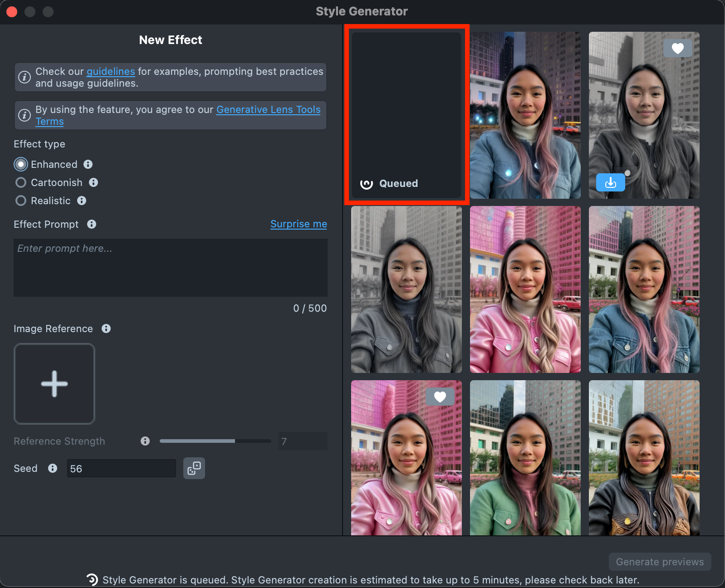Viewport: 725px width, 588px height.
Task: Click the randomize seed dice icon
Action: [x=194, y=468]
